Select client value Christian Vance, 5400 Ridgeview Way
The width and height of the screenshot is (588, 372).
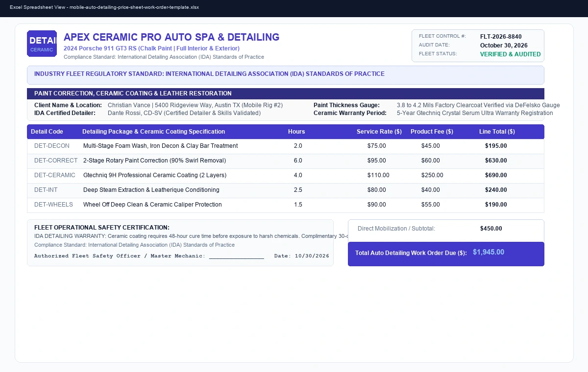click(x=195, y=105)
